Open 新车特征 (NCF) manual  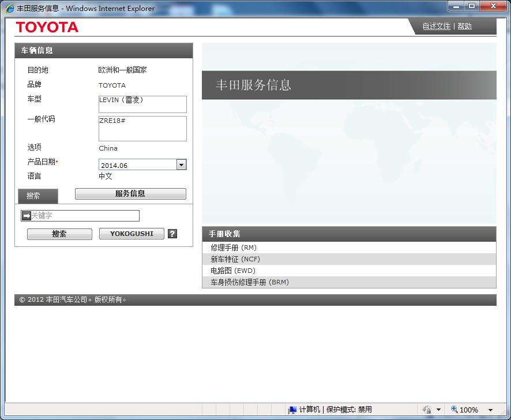point(349,259)
